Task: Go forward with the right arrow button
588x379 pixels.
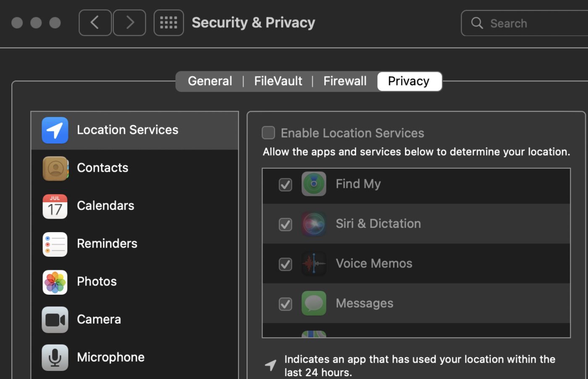Action: [x=129, y=23]
